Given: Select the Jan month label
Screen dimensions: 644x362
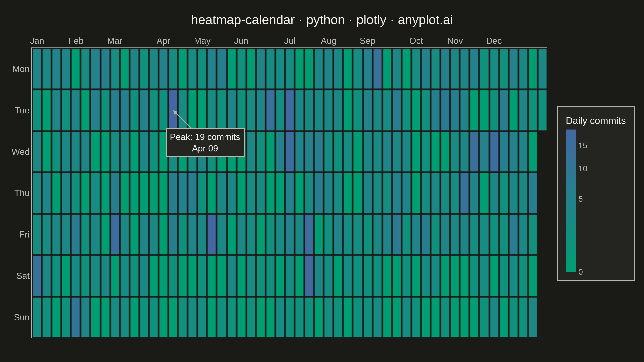Looking at the screenshot, I should click(37, 41).
